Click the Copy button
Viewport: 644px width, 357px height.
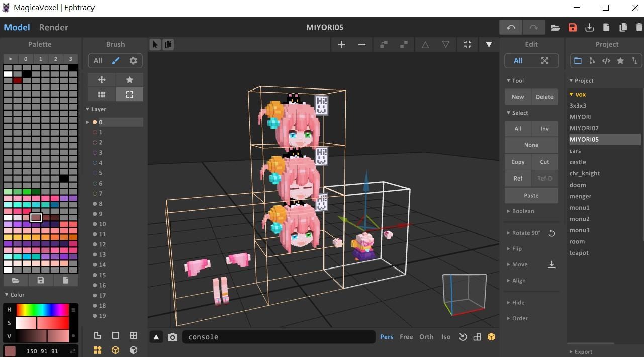coord(518,162)
